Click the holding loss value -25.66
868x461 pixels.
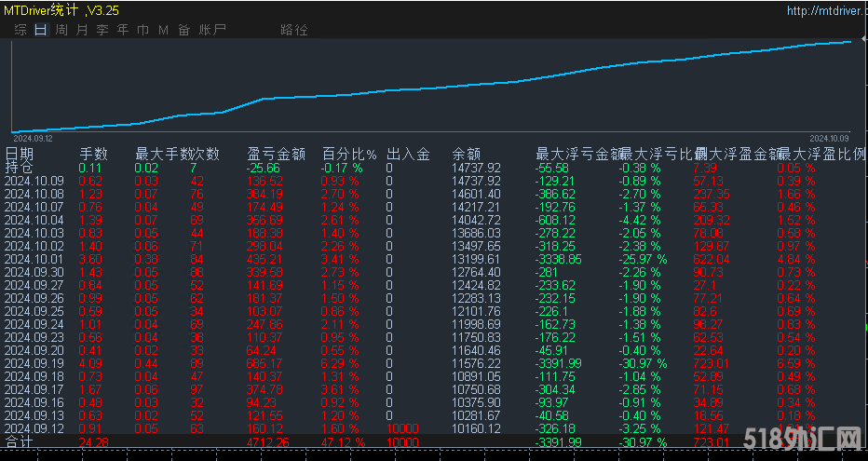pyautogui.click(x=263, y=169)
